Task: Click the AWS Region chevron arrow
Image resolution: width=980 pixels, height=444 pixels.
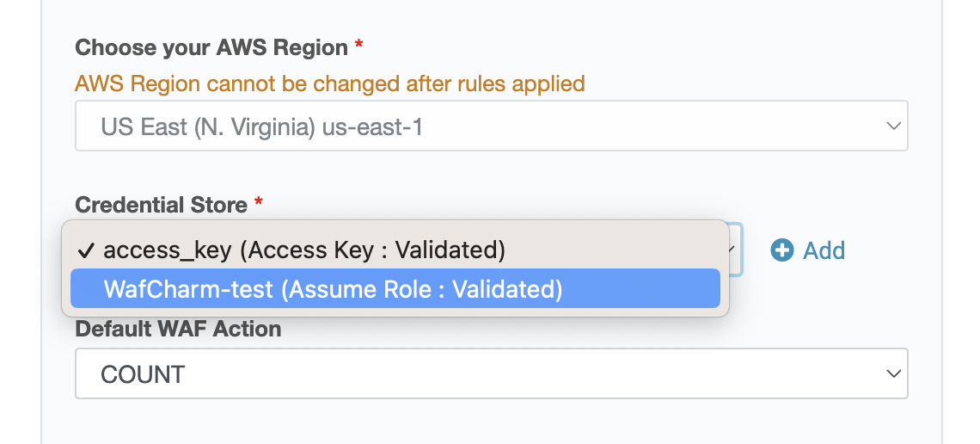Action: coord(894,126)
